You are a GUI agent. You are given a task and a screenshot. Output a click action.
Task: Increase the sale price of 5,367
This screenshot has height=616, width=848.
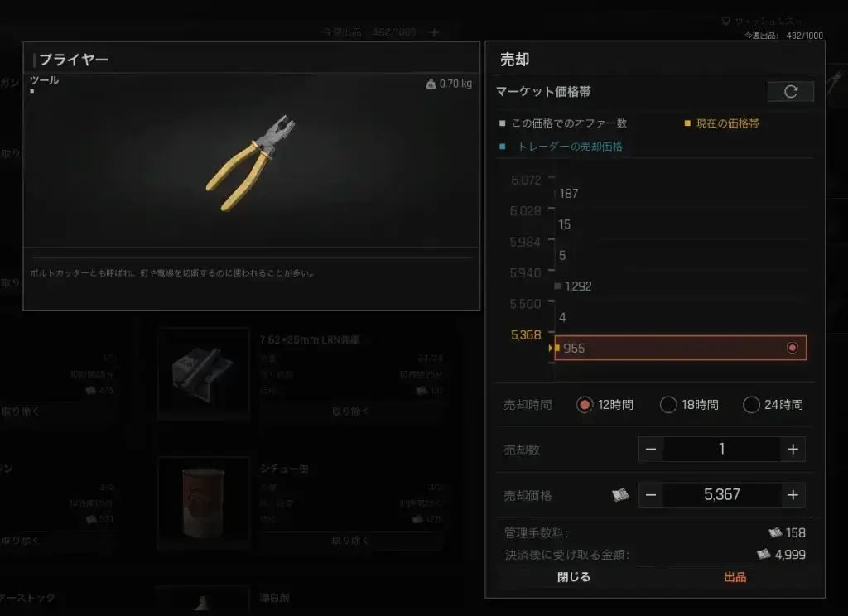[x=793, y=495]
